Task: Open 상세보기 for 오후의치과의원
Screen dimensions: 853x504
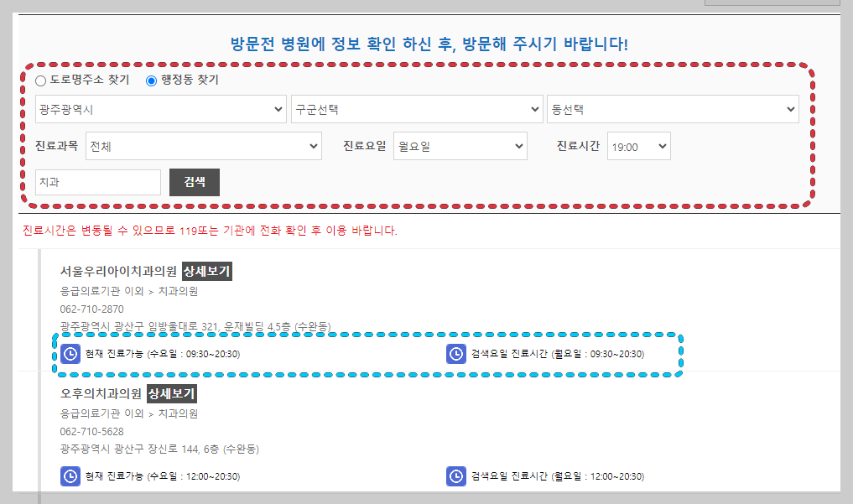Action: [174, 393]
